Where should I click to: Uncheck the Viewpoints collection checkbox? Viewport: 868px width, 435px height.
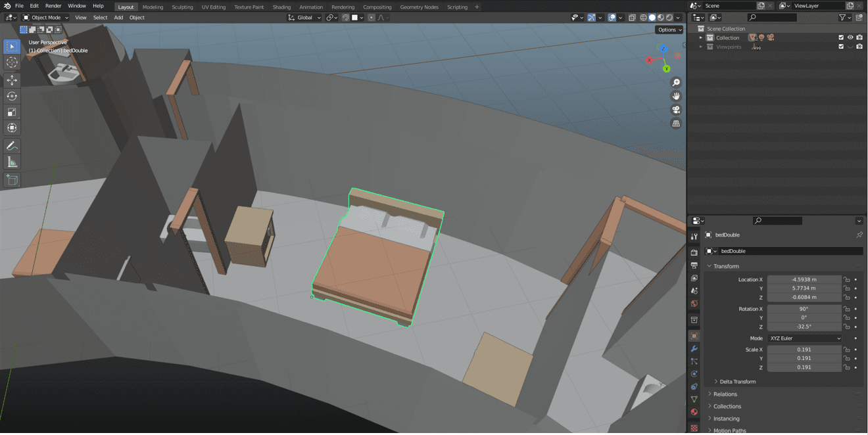point(841,47)
